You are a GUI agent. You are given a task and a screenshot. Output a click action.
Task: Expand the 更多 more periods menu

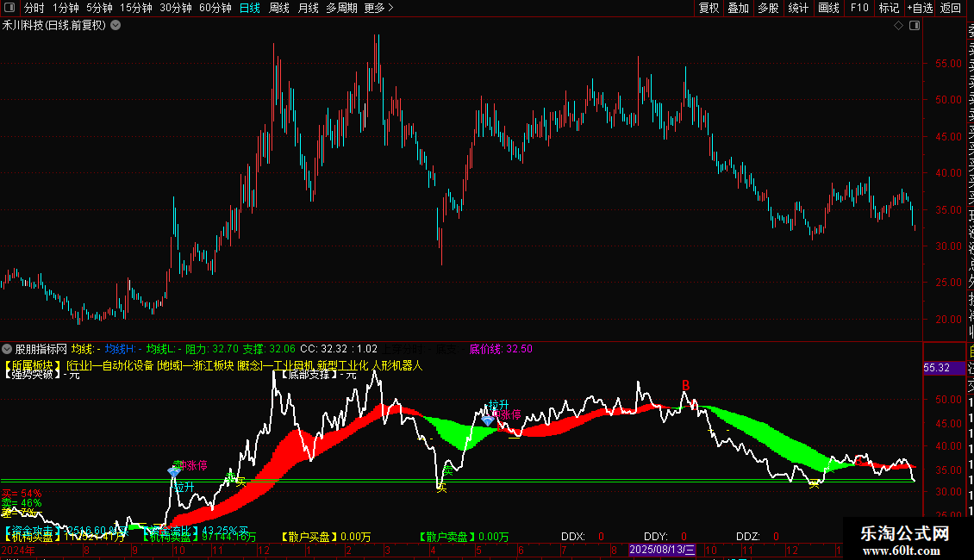[378, 8]
